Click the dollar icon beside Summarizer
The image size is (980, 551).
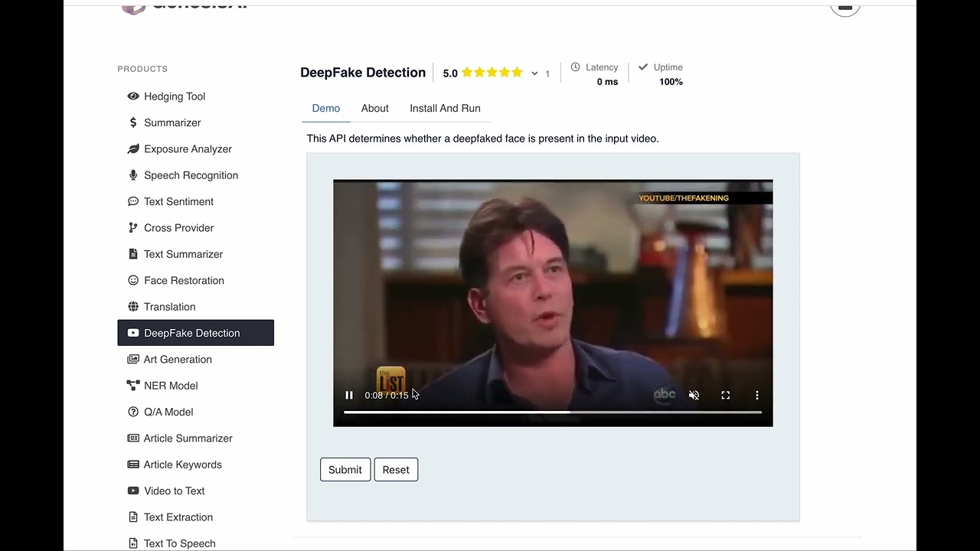133,122
